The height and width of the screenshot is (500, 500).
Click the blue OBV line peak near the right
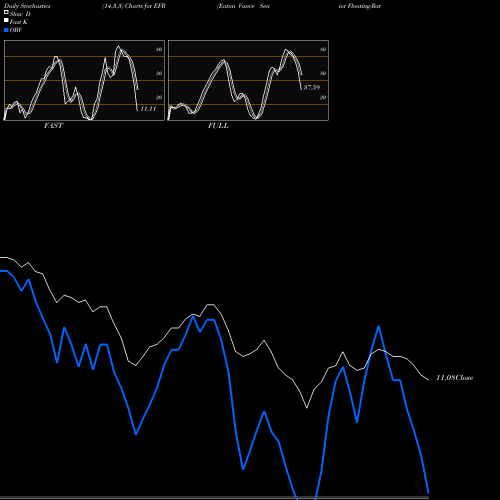pos(379,327)
